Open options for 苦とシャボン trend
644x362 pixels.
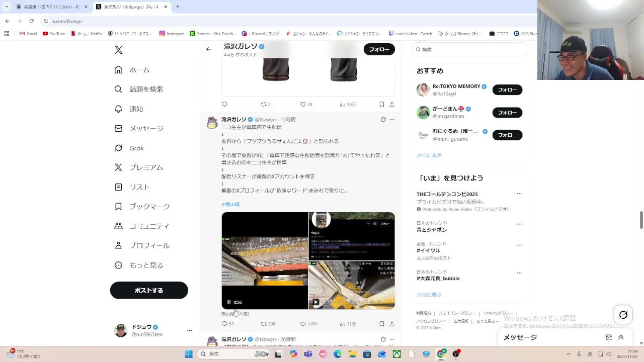[519, 224]
